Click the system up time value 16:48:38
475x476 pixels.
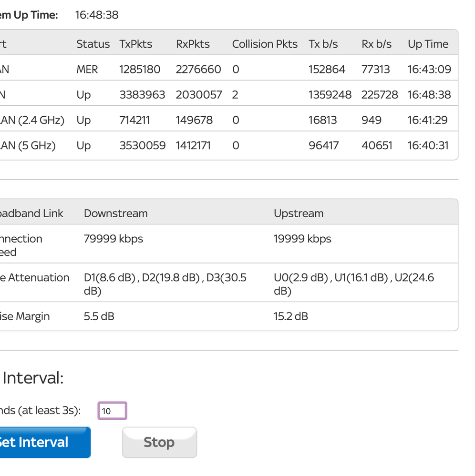[x=97, y=15]
